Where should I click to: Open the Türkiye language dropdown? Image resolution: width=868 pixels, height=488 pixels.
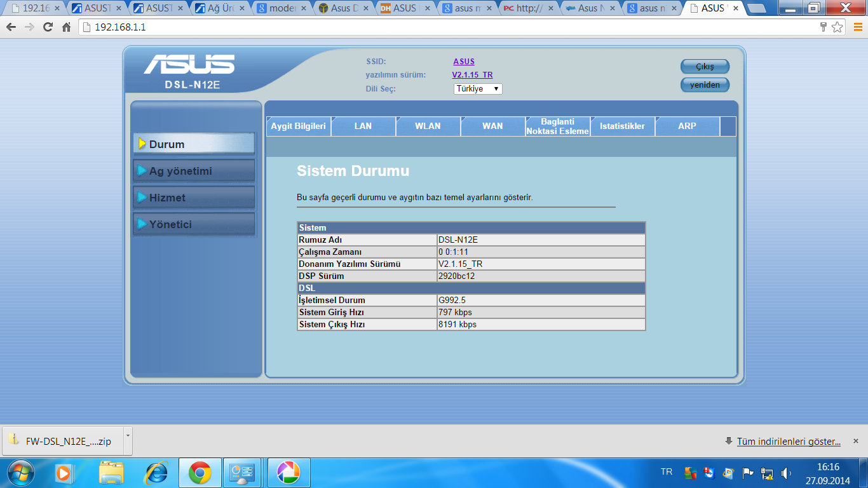point(478,89)
